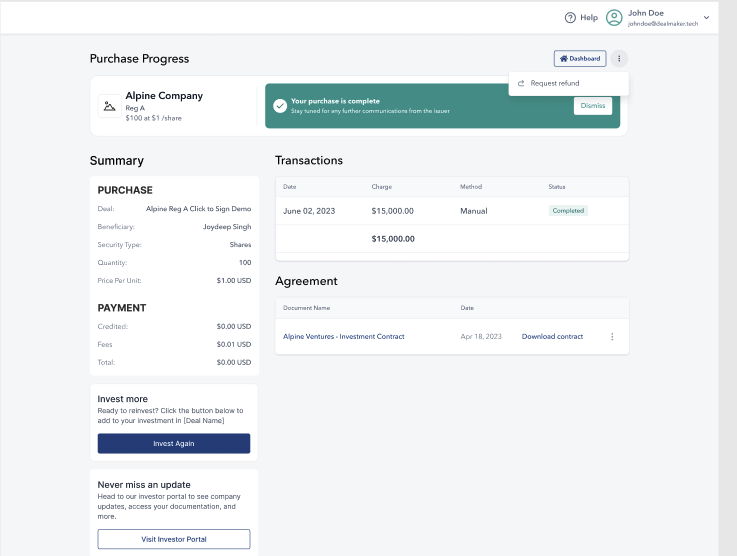Open John Doe user avatar icon

point(614,18)
